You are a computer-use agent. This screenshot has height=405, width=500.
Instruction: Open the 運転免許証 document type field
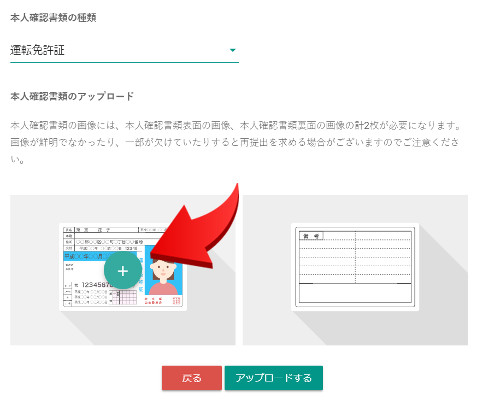(x=124, y=51)
